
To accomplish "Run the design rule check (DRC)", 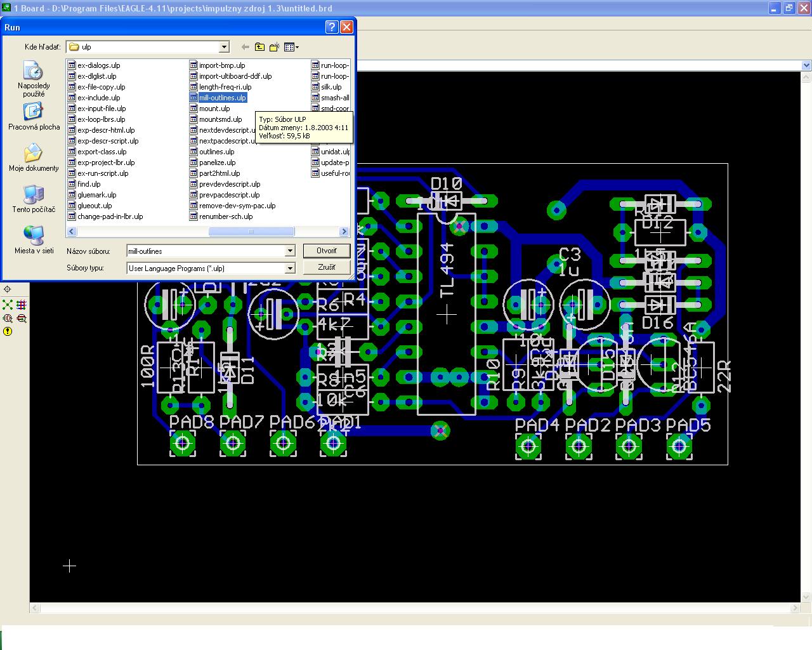I will (x=22, y=319).
